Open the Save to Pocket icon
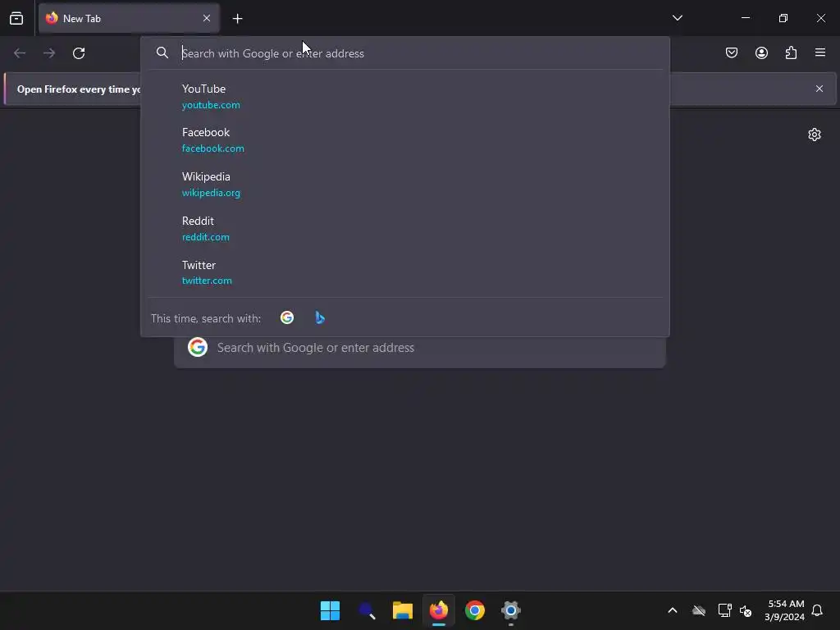840x630 pixels. (732, 52)
